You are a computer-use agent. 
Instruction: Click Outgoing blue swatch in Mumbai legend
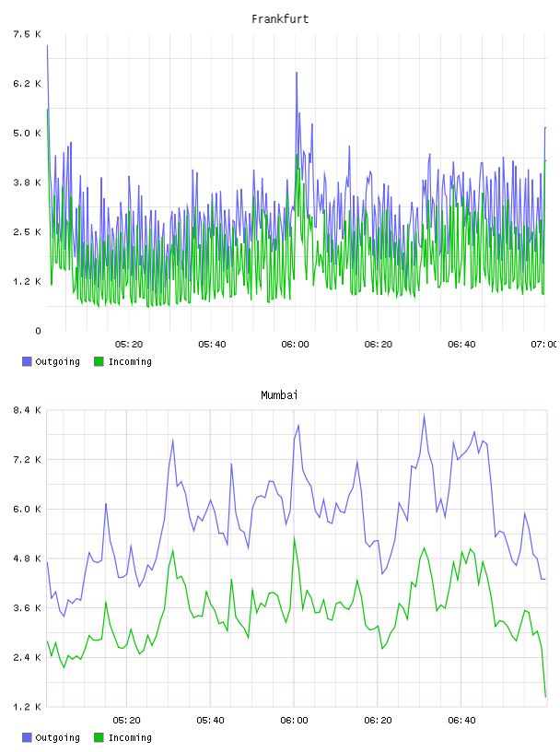27,737
